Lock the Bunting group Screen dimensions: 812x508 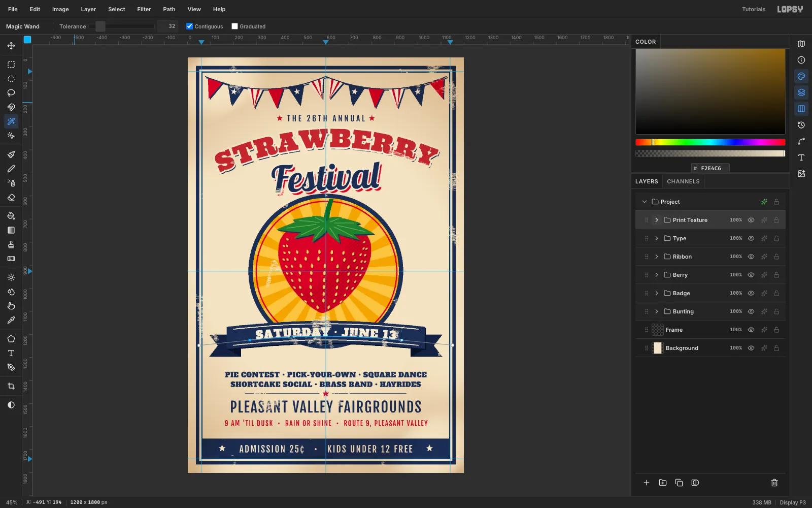click(x=776, y=311)
